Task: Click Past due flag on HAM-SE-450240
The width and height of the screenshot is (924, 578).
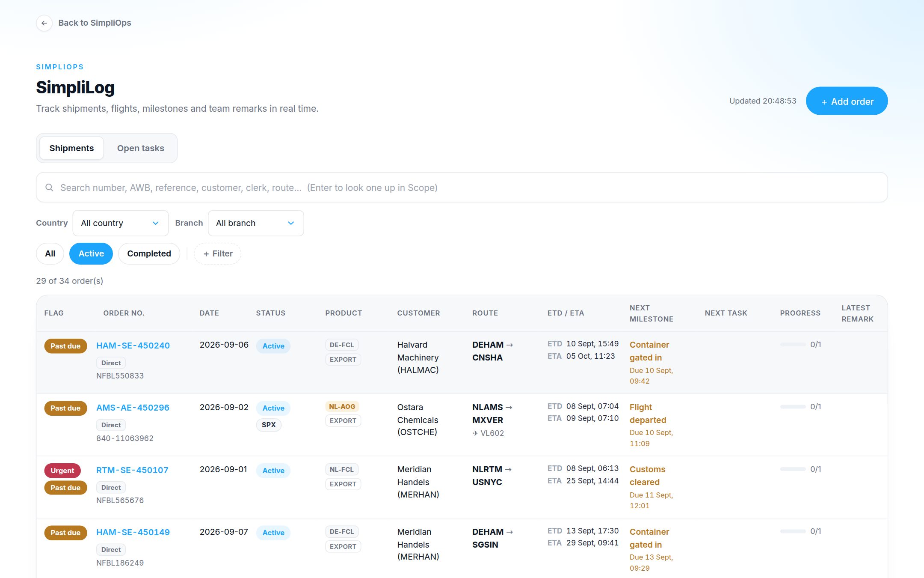Action: tap(65, 346)
